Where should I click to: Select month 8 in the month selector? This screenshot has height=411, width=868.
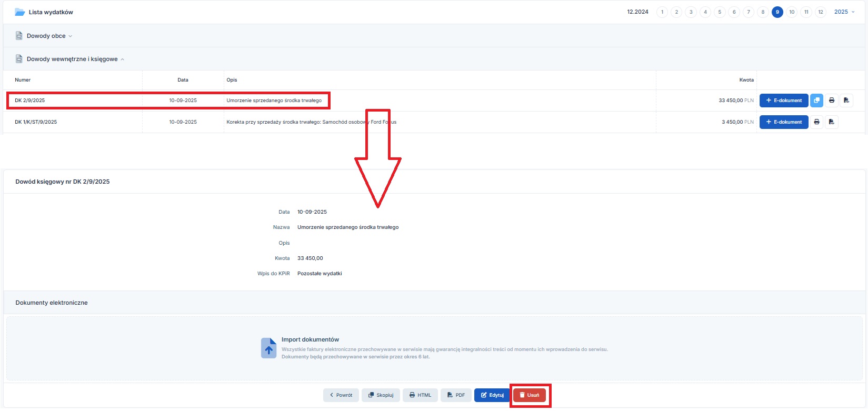(x=763, y=12)
